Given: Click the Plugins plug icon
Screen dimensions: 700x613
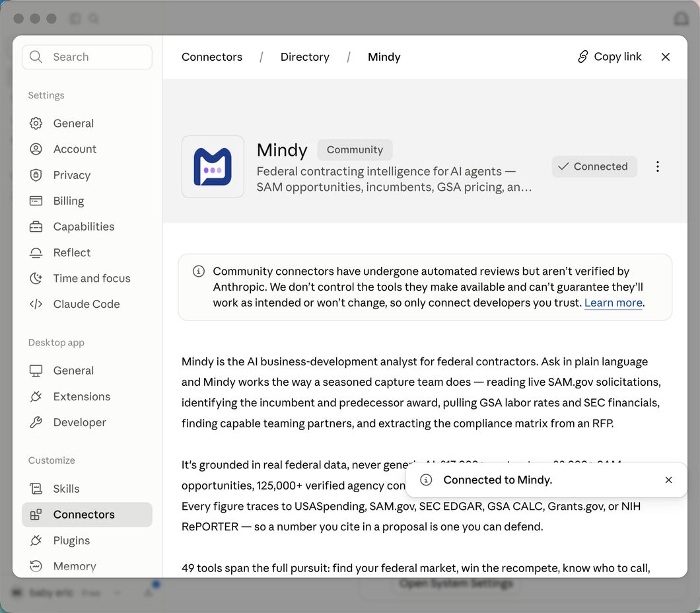Looking at the screenshot, I should tap(36, 541).
